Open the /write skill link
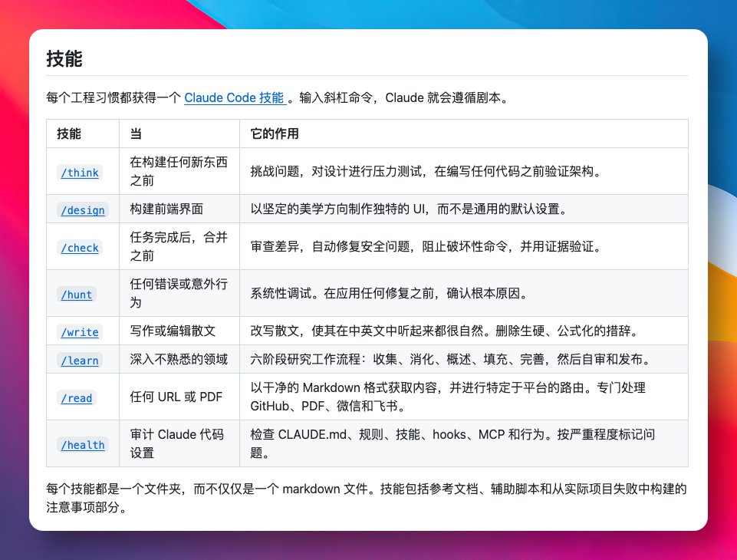Viewport: 737px width, 560px height. [x=79, y=331]
